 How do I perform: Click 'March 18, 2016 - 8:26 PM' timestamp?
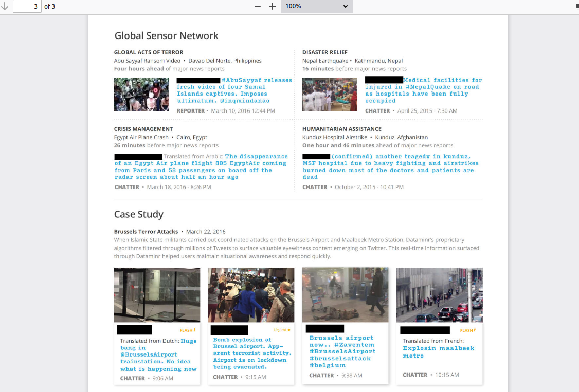point(179,187)
